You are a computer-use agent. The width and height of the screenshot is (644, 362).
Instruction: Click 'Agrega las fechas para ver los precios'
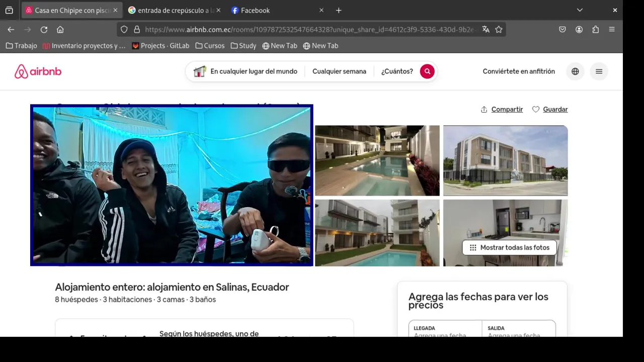tap(478, 301)
